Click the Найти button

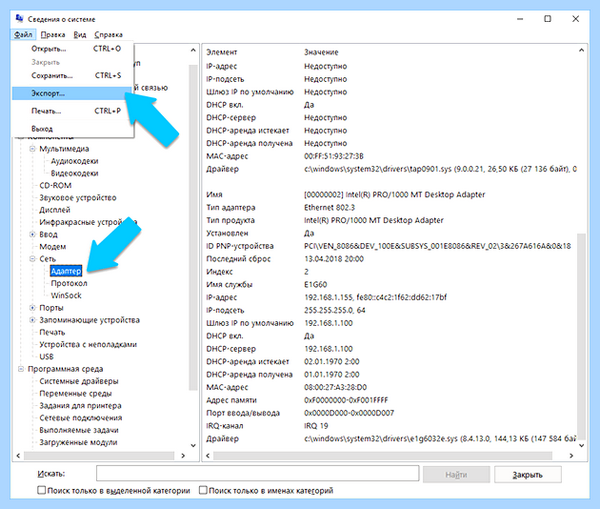click(456, 475)
